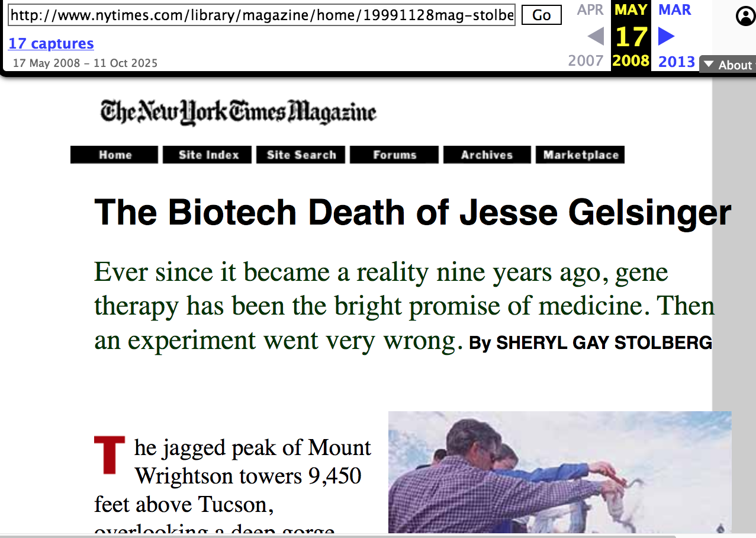756x538 pixels.
Task: Jump to the APR capture month
Action: point(590,10)
